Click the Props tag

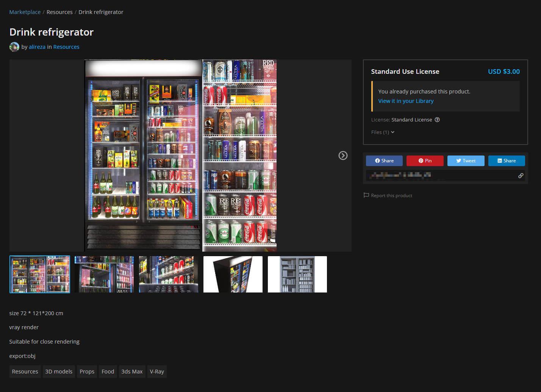tap(87, 372)
